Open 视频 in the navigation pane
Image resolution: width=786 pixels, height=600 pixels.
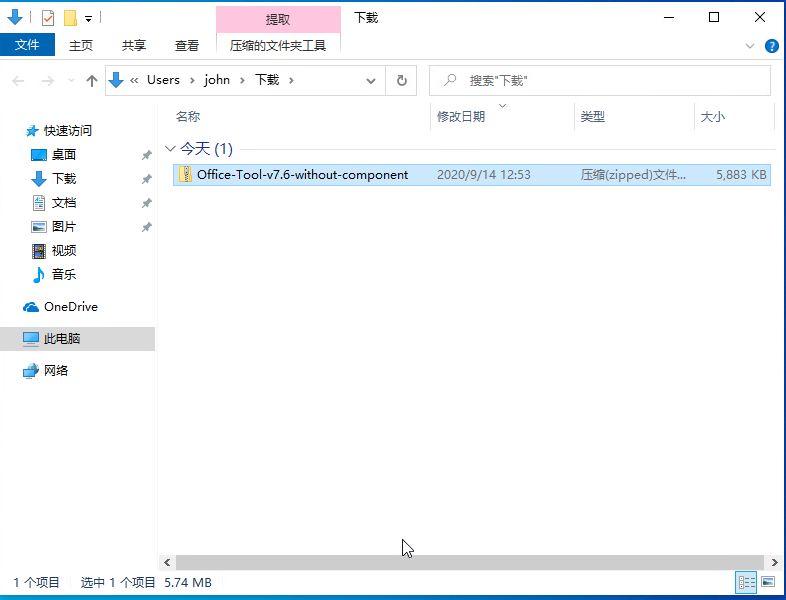pos(64,250)
